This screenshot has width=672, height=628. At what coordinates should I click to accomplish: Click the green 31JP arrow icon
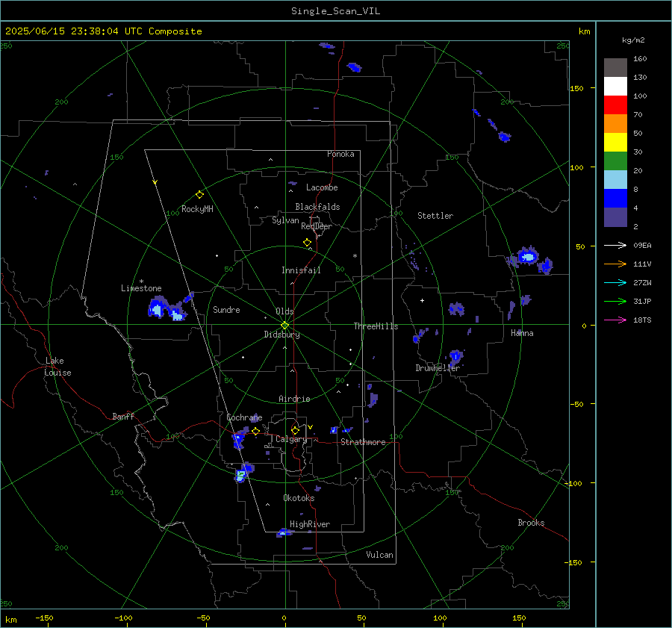point(615,302)
